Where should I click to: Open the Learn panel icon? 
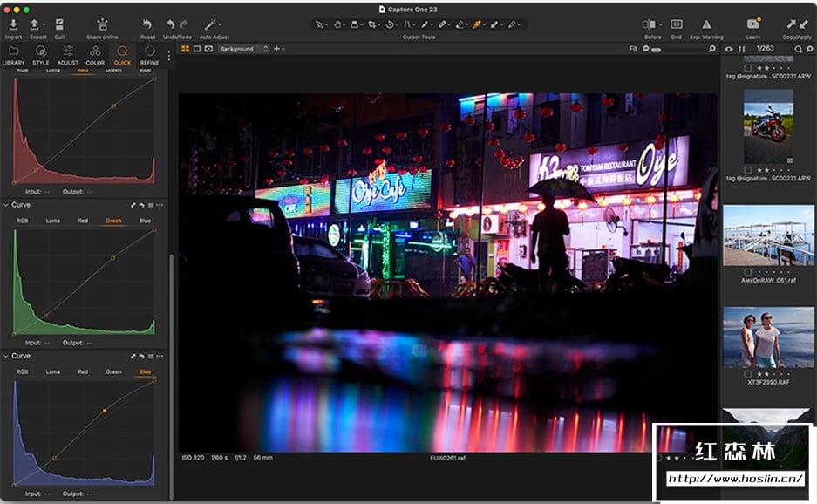point(753,25)
